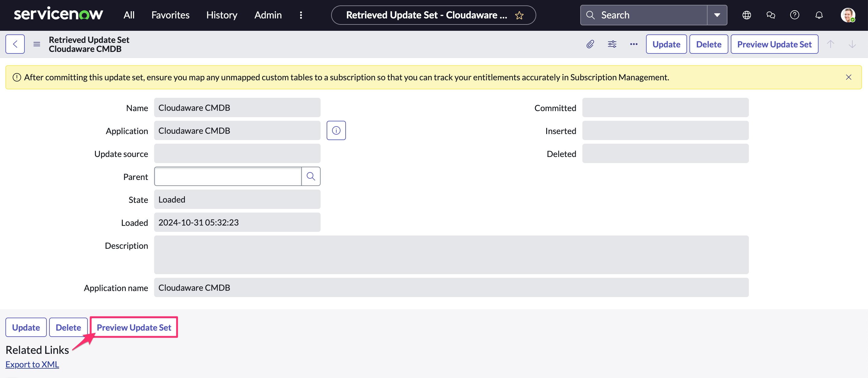The image size is (868, 378).
Task: Open the Application info icon
Action: click(x=336, y=130)
